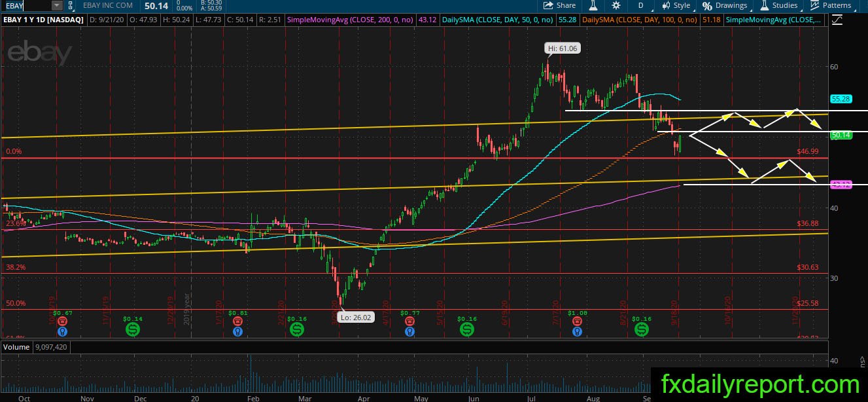Image resolution: width=868 pixels, height=402 pixels.
Task: Click the $1.08 earnings phone icon
Action: [577, 321]
